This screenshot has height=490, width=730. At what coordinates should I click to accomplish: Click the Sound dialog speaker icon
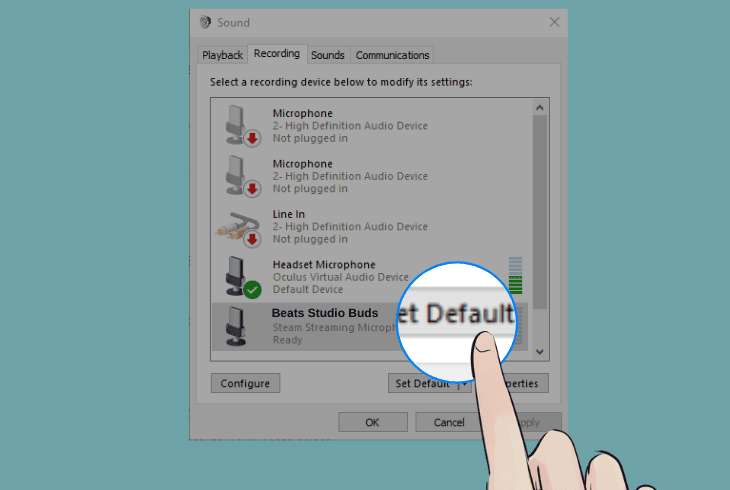(x=205, y=22)
